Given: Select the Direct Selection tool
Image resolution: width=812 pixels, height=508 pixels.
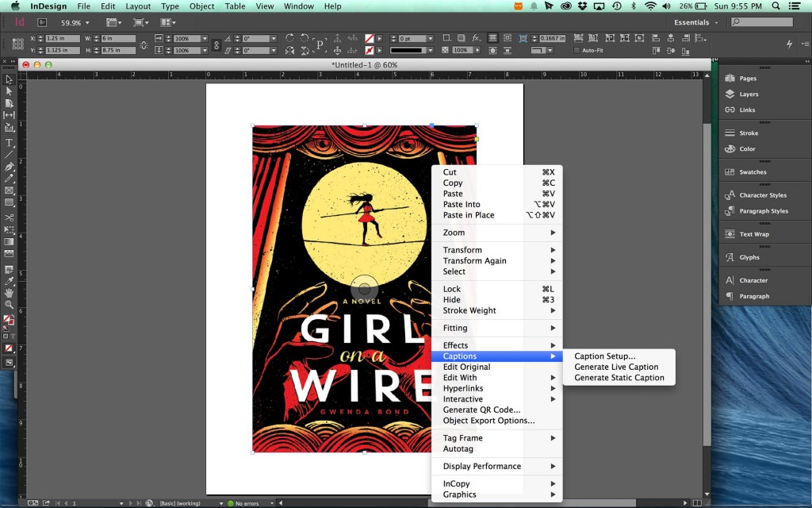Looking at the screenshot, I should 9,91.
